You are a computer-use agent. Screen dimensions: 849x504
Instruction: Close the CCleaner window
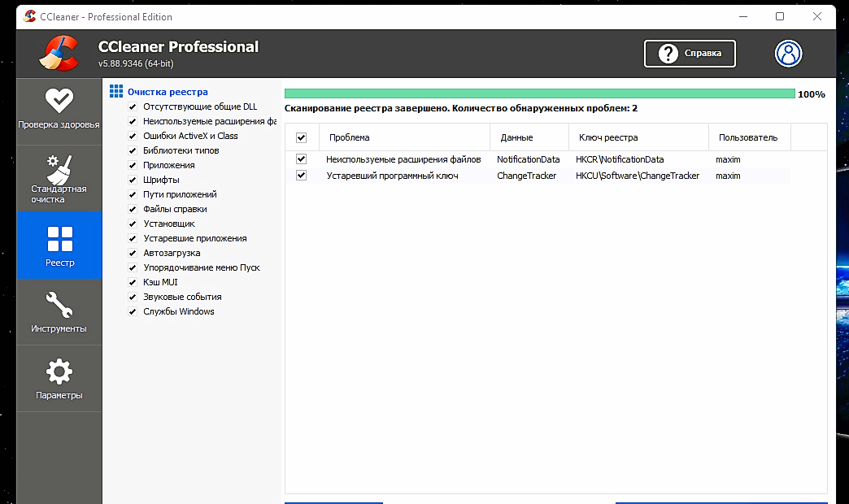[x=817, y=16]
